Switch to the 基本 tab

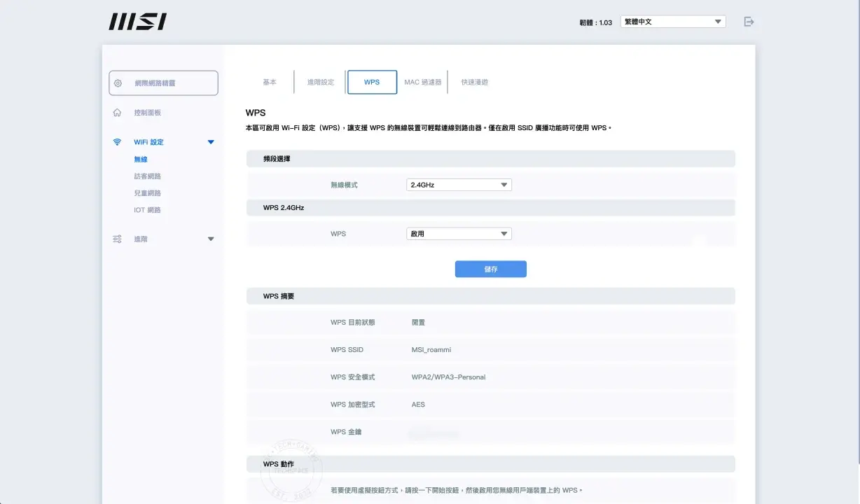point(270,82)
